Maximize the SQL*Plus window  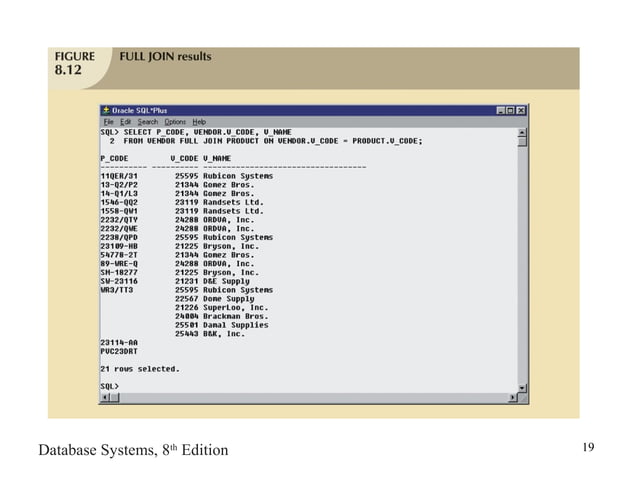511,110
